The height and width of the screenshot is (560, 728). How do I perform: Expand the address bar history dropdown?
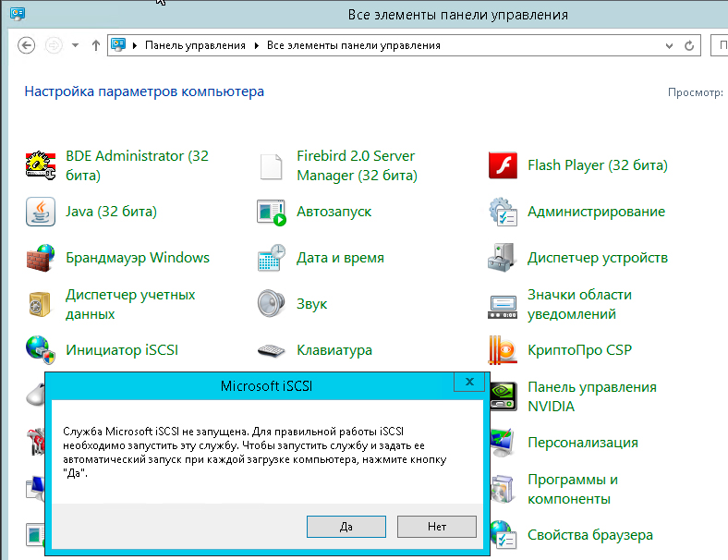tap(669, 45)
